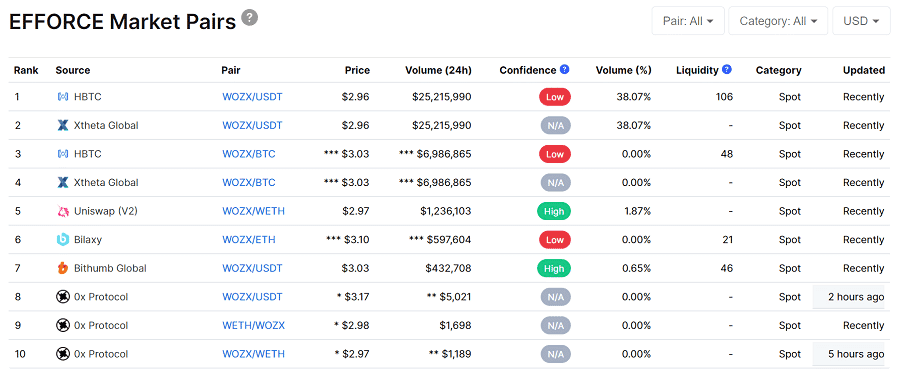Image resolution: width=900 pixels, height=375 pixels.
Task: Open WOZX/WETH link in rank 10 row
Action: pyautogui.click(x=253, y=354)
